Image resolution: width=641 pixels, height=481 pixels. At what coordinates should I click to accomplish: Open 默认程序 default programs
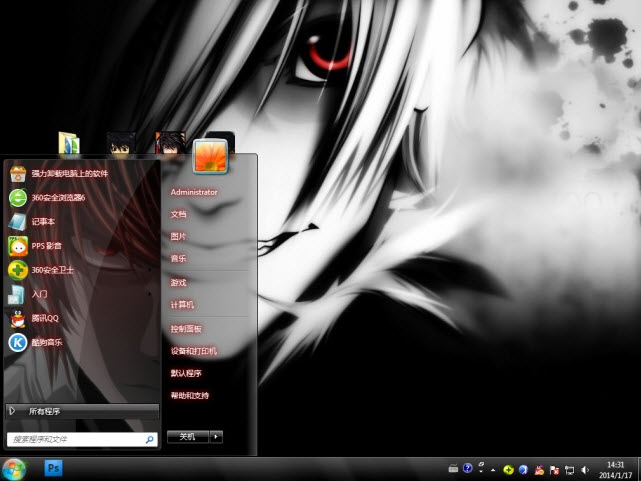186,373
